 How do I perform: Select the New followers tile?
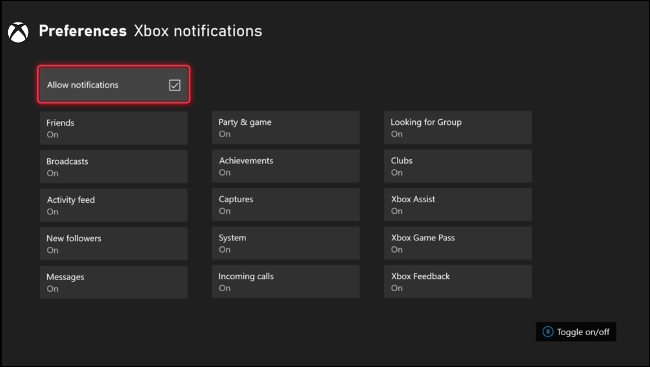pos(114,244)
